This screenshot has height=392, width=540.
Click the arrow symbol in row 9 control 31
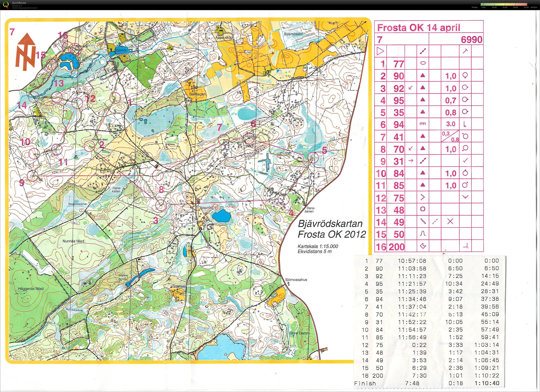point(411,161)
